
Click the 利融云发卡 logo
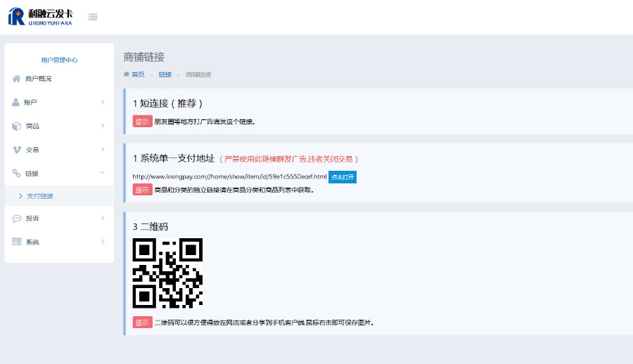tap(40, 17)
